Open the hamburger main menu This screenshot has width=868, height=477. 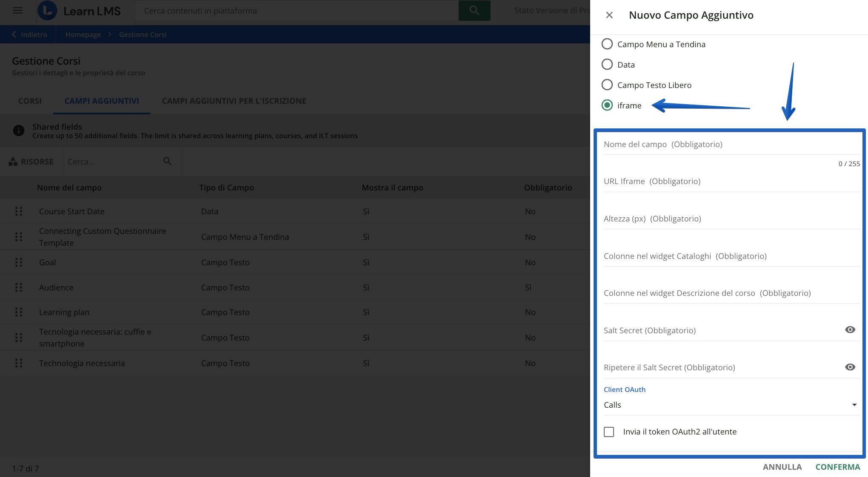point(17,11)
